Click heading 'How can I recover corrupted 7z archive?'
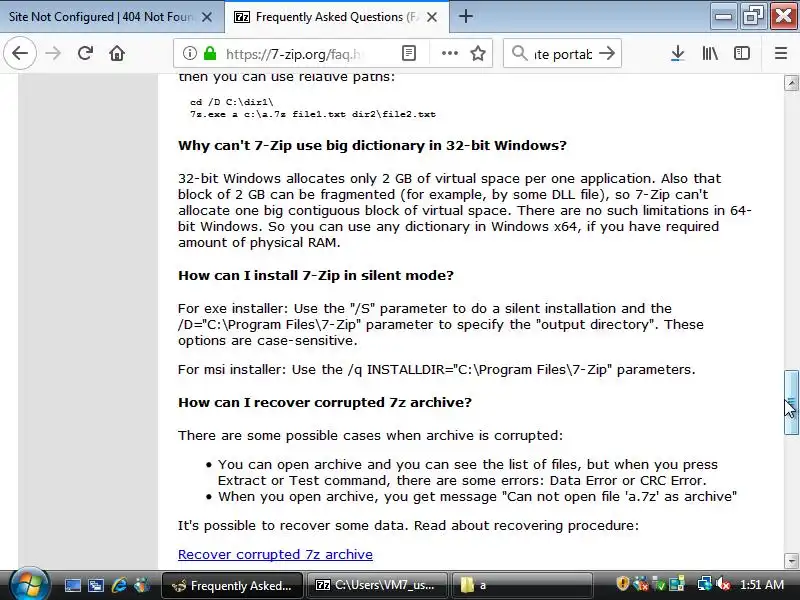This screenshot has width=800, height=600. (x=325, y=403)
